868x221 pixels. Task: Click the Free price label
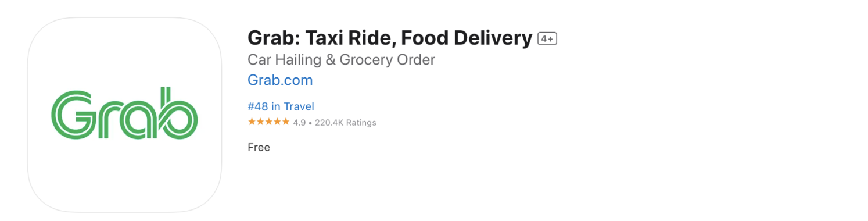coord(259,147)
